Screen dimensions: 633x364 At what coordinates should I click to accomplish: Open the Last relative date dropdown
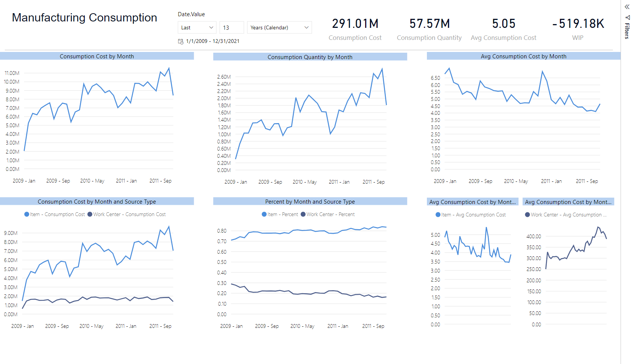coord(197,27)
